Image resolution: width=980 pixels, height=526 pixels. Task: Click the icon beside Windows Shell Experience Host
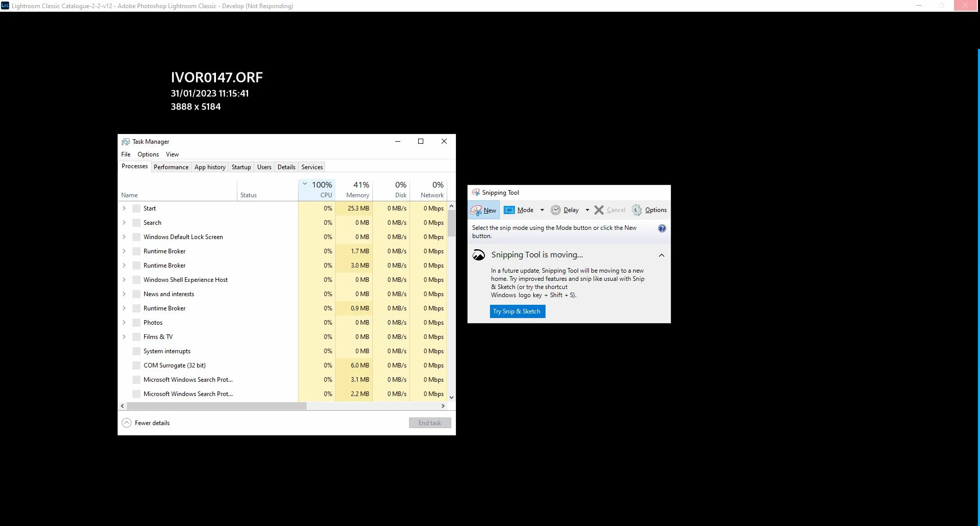(137, 280)
